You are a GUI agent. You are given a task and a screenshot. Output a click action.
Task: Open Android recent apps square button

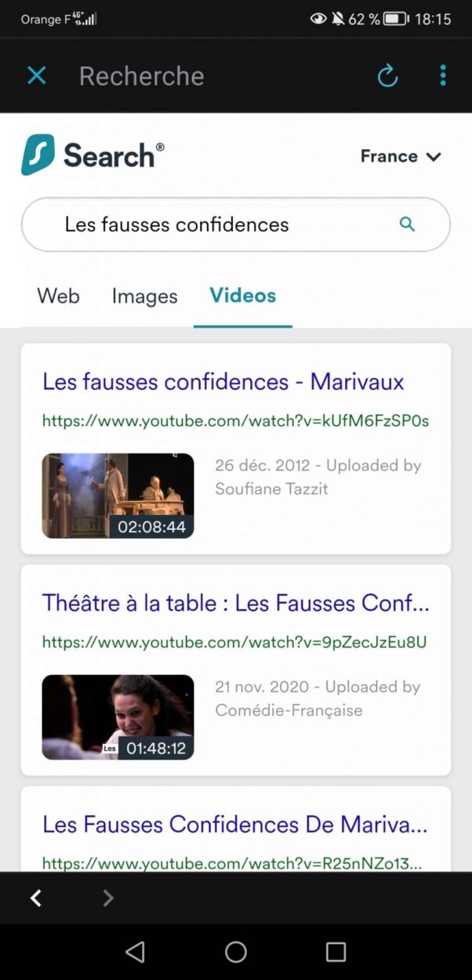pos(336,952)
